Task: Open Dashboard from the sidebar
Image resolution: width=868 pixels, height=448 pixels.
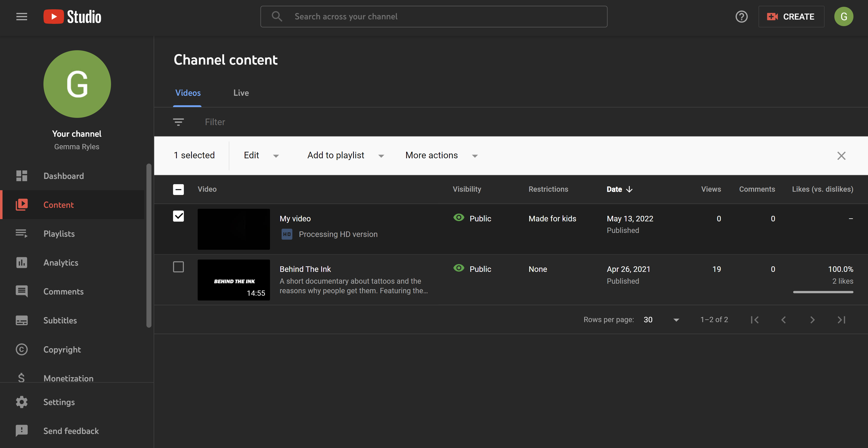Action: [72, 176]
